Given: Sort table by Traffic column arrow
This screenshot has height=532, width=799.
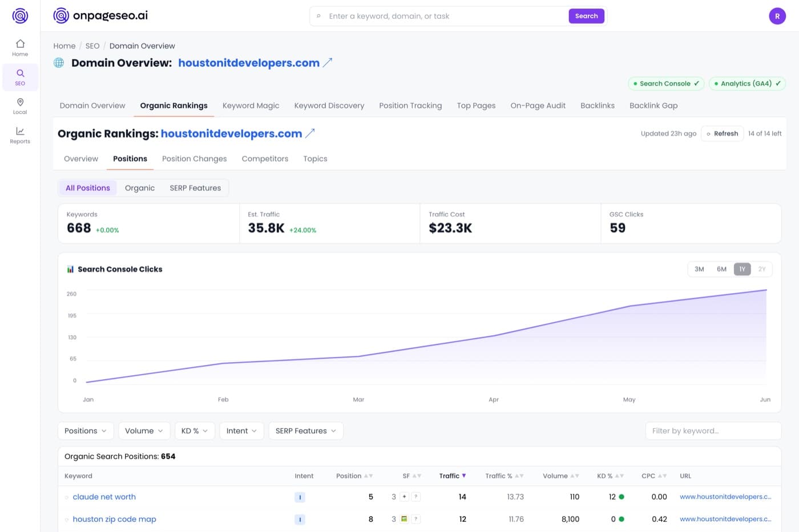Looking at the screenshot, I should [x=464, y=476].
